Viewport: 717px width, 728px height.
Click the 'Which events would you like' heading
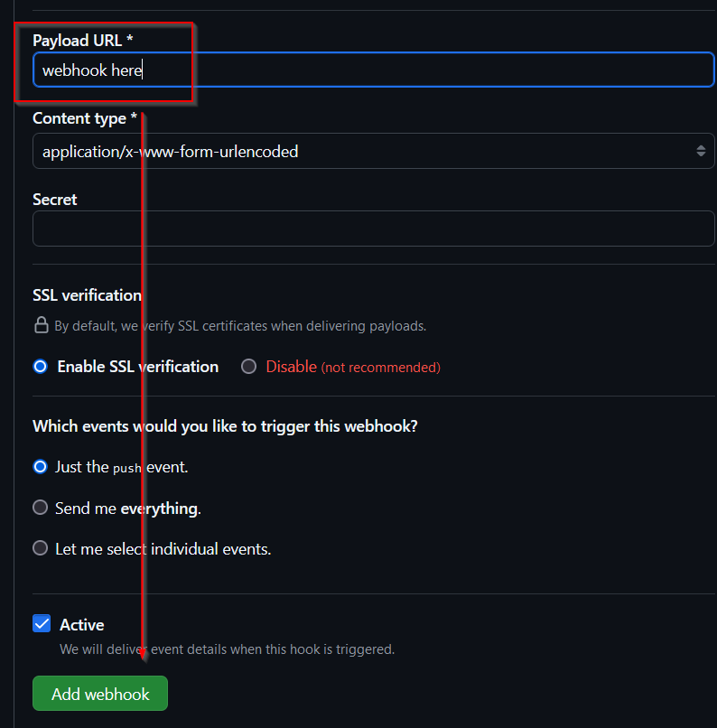pos(225,426)
